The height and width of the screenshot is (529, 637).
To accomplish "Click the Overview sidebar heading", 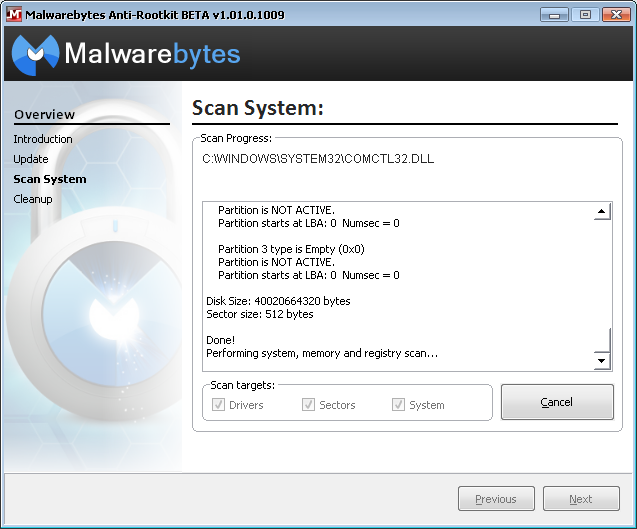I will coord(45,115).
